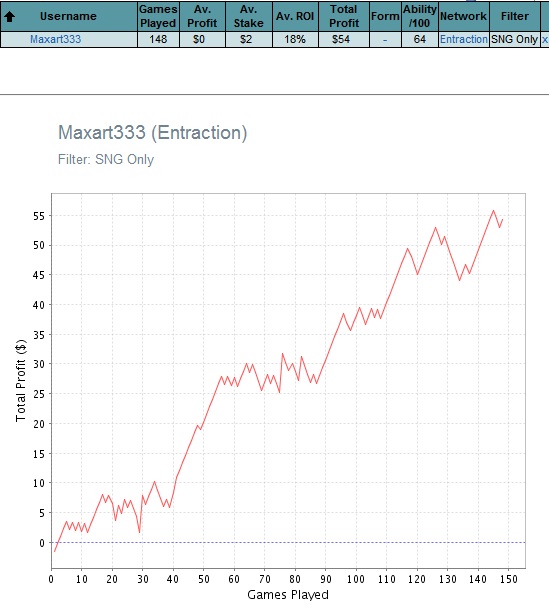Sort by the Av. ROI column header

[x=295, y=16]
